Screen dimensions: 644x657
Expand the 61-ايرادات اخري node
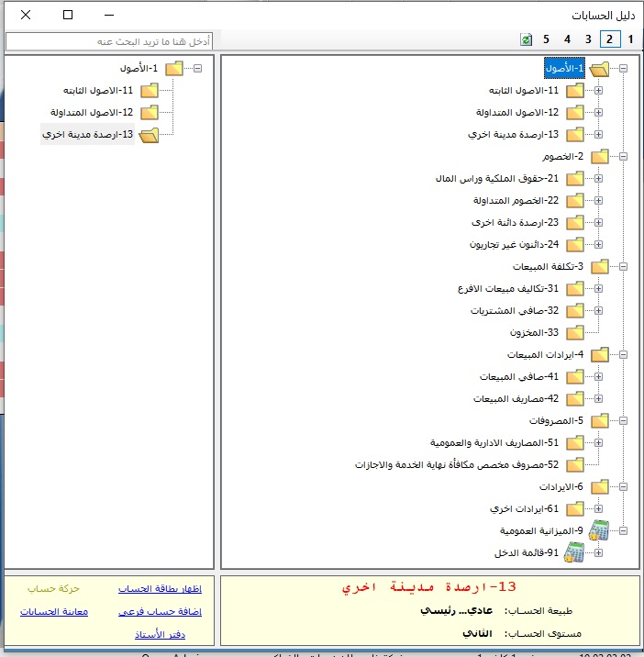click(x=599, y=508)
